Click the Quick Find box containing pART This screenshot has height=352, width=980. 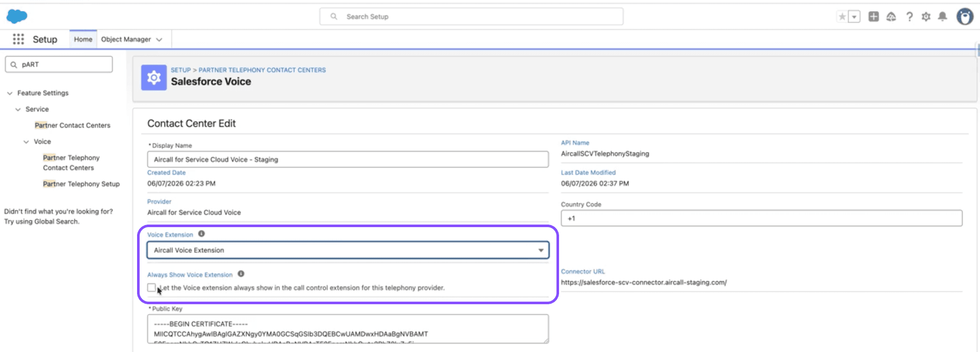coord(59,64)
